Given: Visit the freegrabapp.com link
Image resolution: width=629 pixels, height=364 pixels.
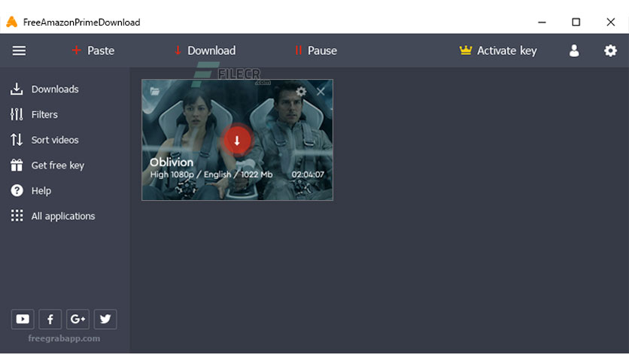Looking at the screenshot, I should point(64,338).
